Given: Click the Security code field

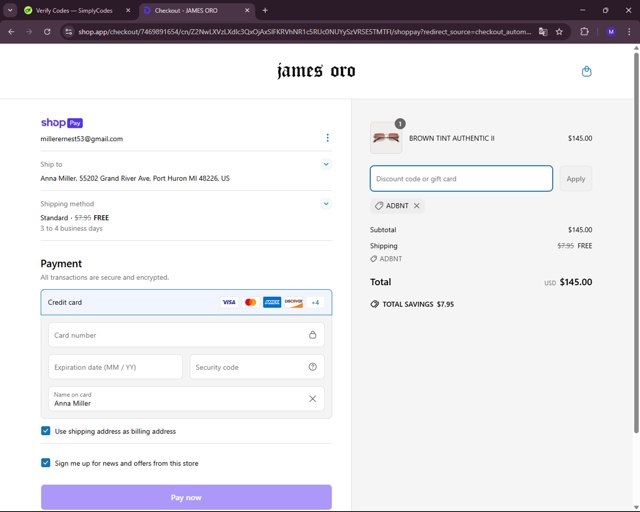Looking at the screenshot, I should [257, 367].
